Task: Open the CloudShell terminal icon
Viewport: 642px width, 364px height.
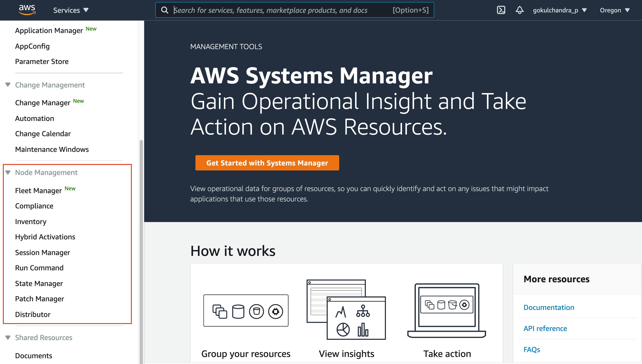Action: tap(501, 10)
